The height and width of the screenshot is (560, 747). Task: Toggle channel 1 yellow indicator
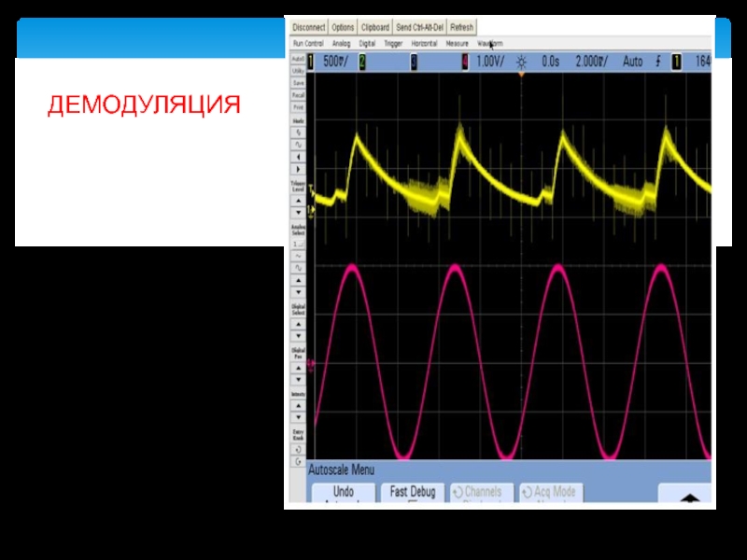point(311,62)
